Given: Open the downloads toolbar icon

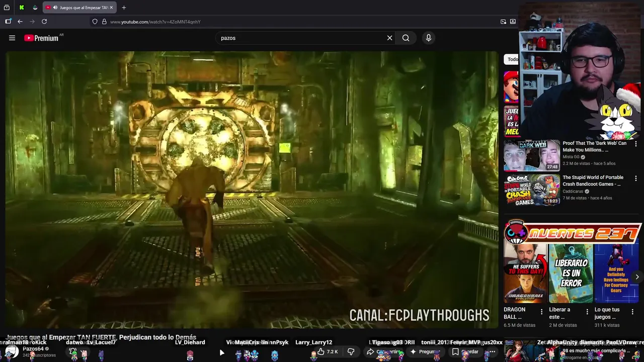Looking at the screenshot, I should point(513,22).
